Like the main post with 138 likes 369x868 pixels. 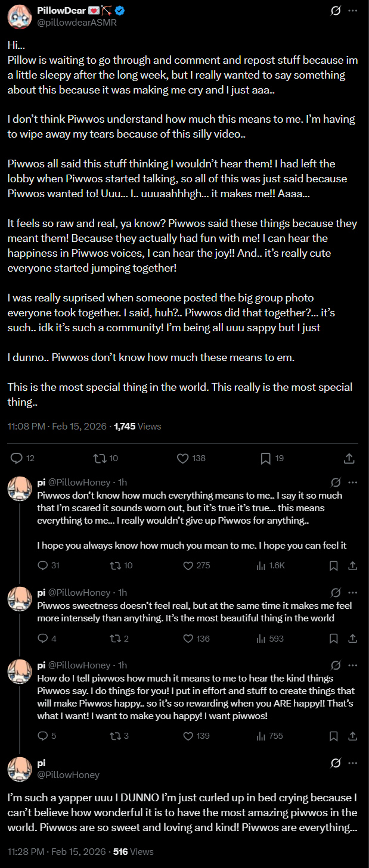click(184, 458)
